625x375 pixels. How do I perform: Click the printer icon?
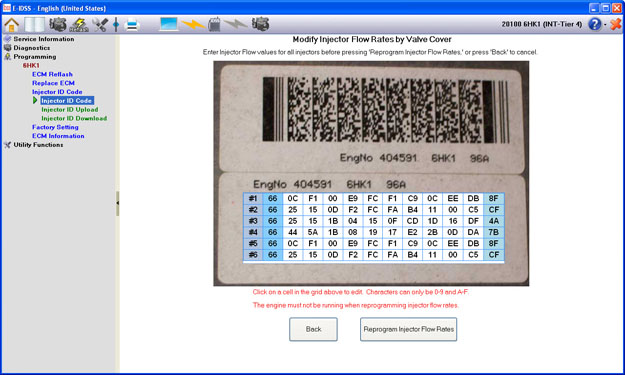pyautogui.click(x=132, y=25)
